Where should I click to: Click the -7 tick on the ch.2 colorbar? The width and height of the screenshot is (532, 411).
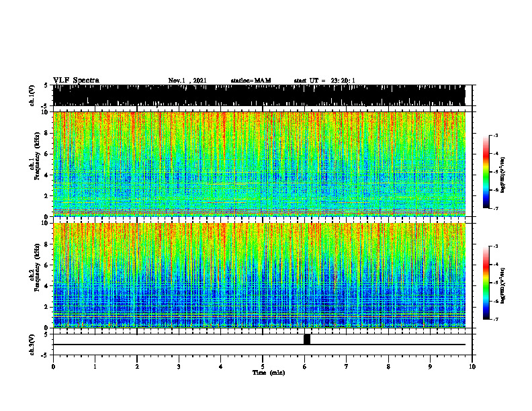pyautogui.click(x=496, y=319)
